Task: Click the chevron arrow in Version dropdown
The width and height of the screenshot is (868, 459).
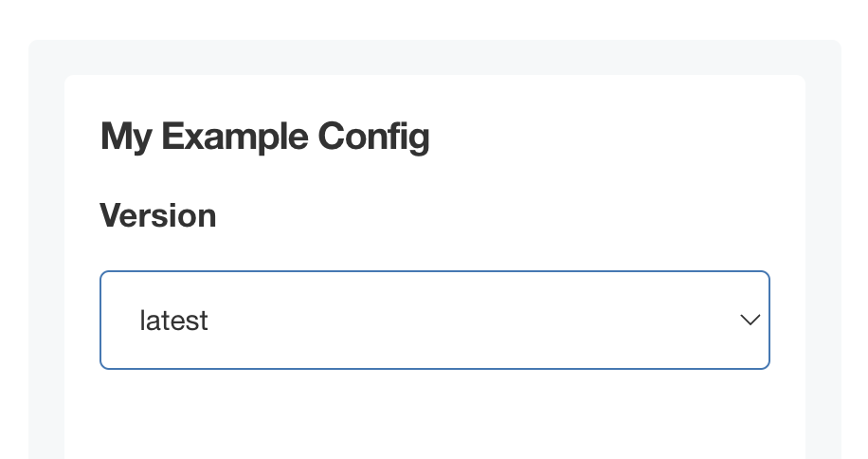Action: click(750, 321)
